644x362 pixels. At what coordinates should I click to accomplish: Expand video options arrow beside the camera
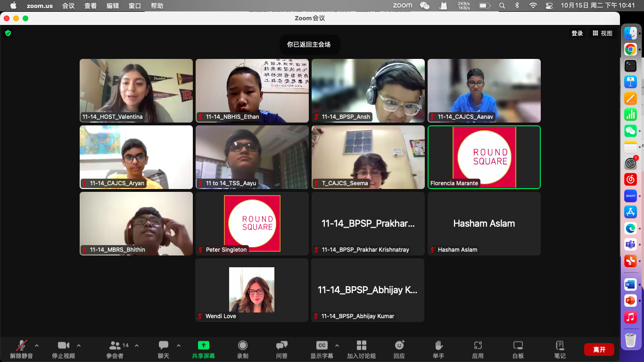point(79,346)
